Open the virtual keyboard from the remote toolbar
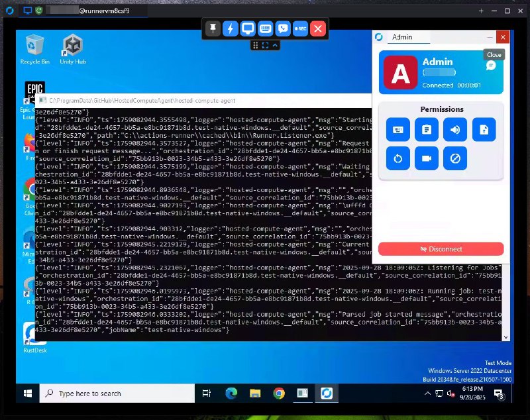 point(265,28)
